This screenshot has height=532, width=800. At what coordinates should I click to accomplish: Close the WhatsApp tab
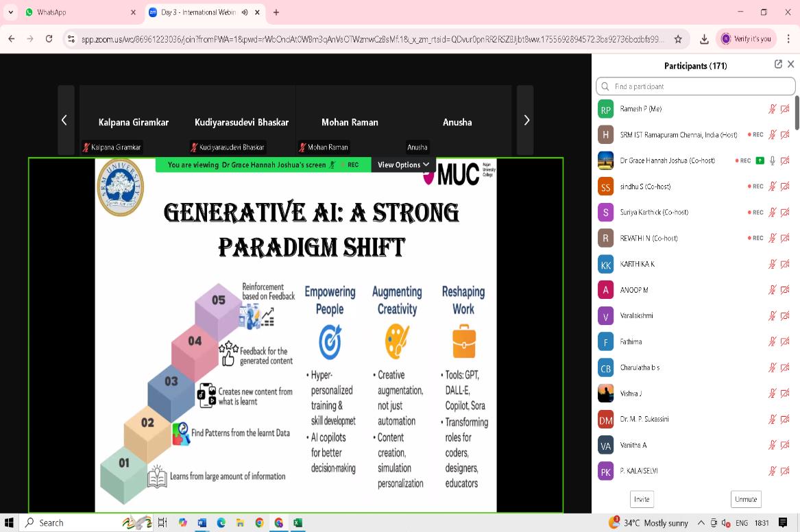133,12
